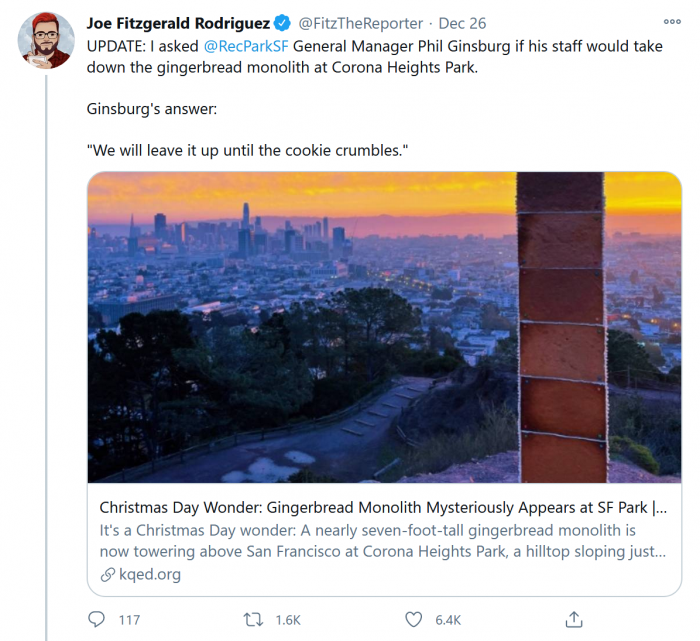Click the reply speech bubble icon
Screen dimensions: 700x641
point(97,619)
